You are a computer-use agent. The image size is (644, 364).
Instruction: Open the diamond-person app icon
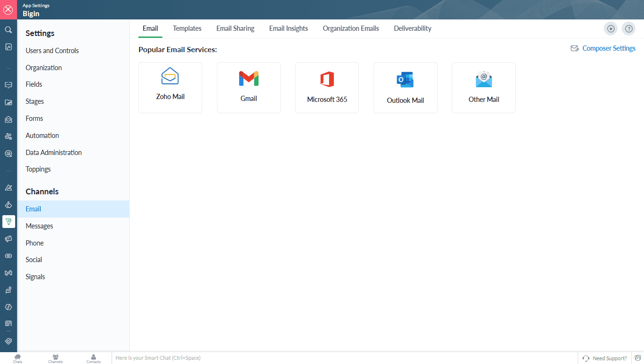pos(8,205)
